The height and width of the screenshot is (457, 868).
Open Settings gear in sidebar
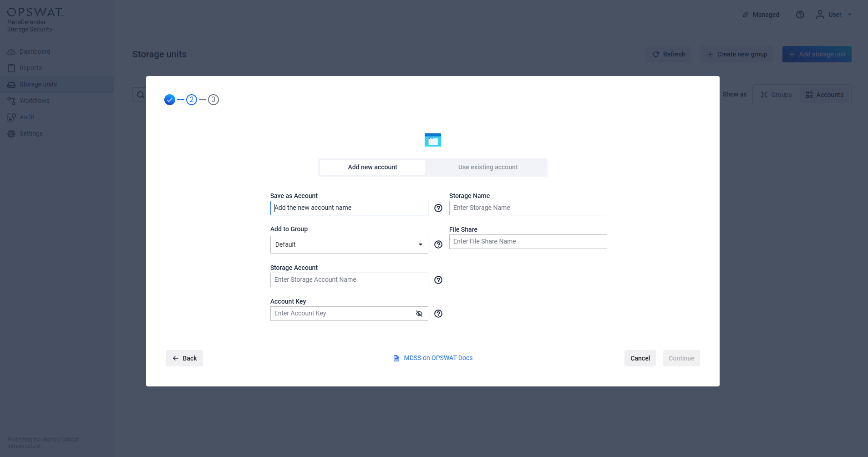tap(11, 134)
